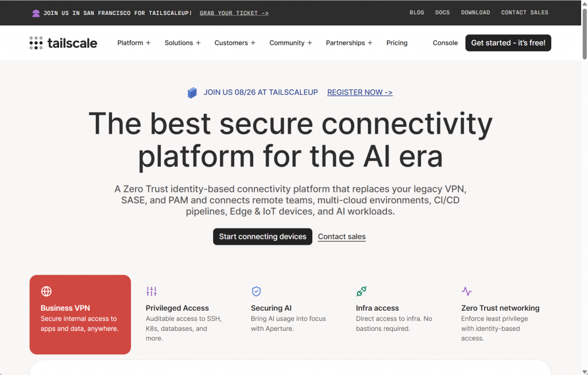Click the purple mascot icon in top banner
The width and height of the screenshot is (588, 375).
pyautogui.click(x=36, y=14)
